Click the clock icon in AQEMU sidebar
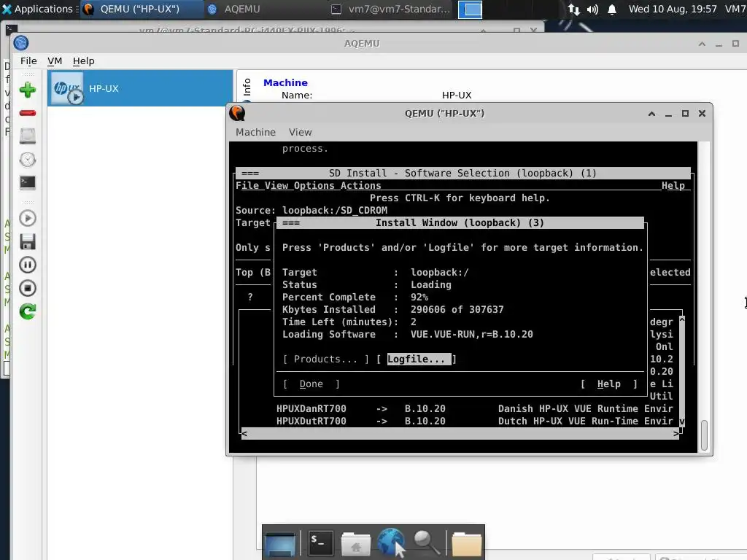Image resolution: width=747 pixels, height=560 pixels. click(x=28, y=160)
